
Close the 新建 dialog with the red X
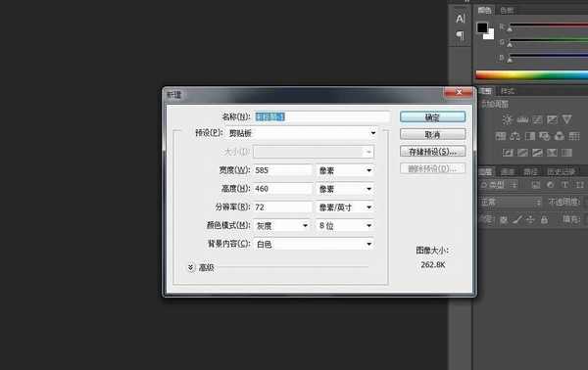point(459,92)
